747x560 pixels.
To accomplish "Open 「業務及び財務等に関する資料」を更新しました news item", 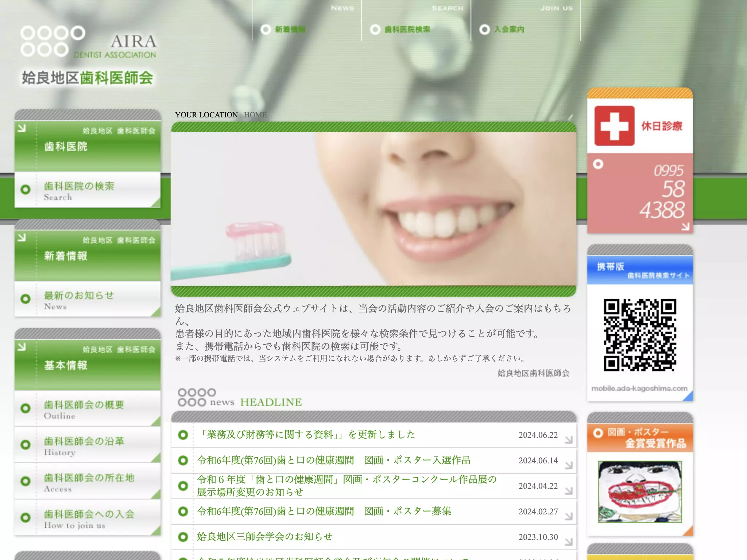I will pyautogui.click(x=306, y=435).
